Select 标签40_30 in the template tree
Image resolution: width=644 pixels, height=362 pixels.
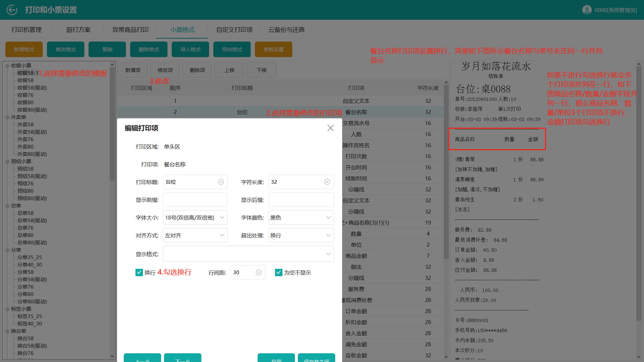coord(30,324)
